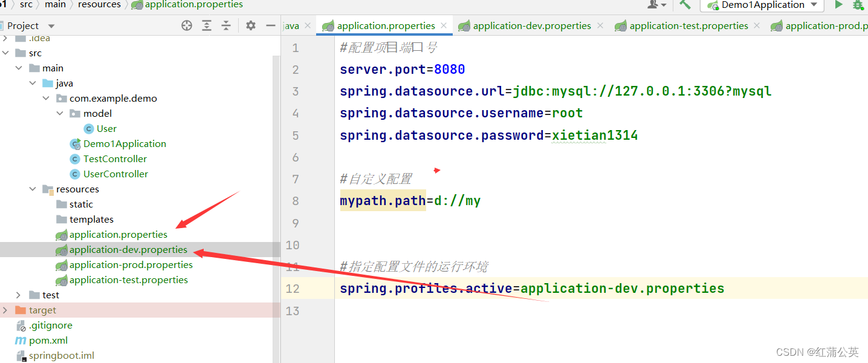Image resolution: width=868 pixels, height=363 pixels.
Task: Collapse the main folder
Action: click(x=19, y=68)
